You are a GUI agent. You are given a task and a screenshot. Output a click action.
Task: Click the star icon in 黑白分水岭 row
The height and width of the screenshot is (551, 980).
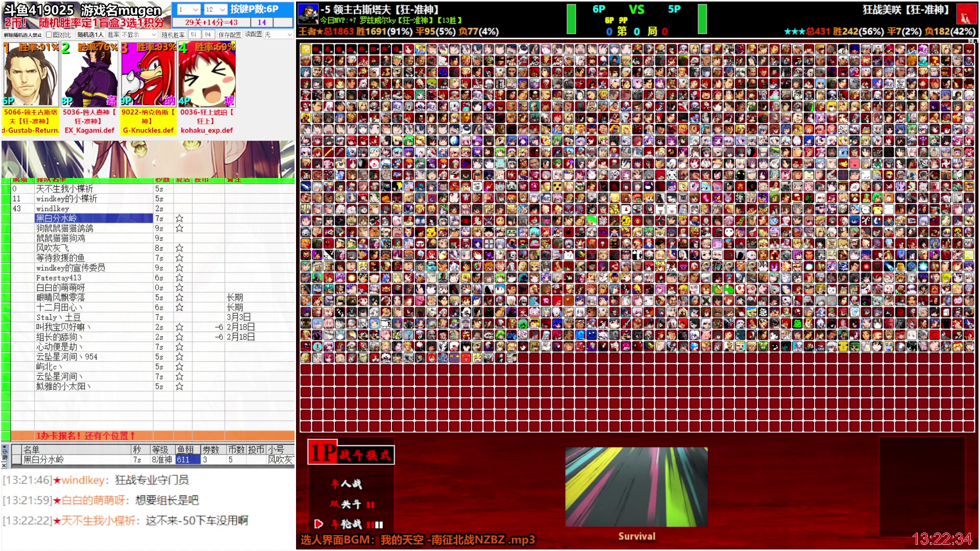179,218
